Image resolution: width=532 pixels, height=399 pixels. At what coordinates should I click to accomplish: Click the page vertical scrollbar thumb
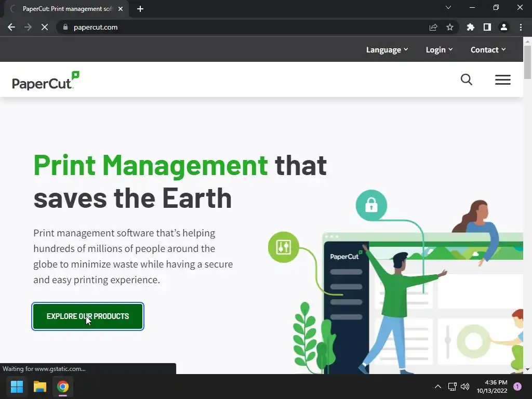[527, 62]
